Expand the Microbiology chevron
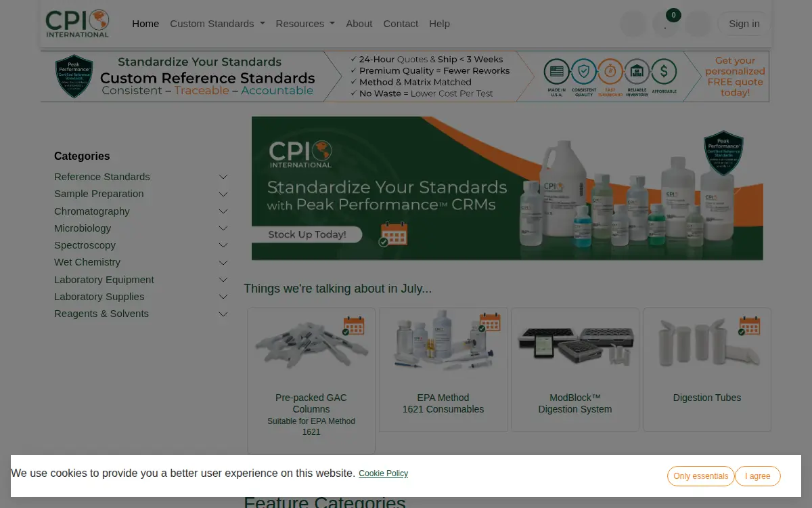The image size is (812, 508). (223, 228)
